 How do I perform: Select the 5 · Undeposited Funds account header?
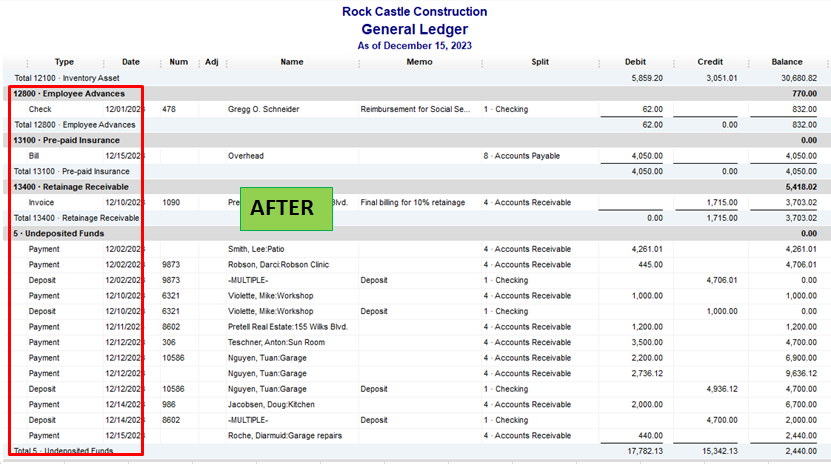coord(416,234)
